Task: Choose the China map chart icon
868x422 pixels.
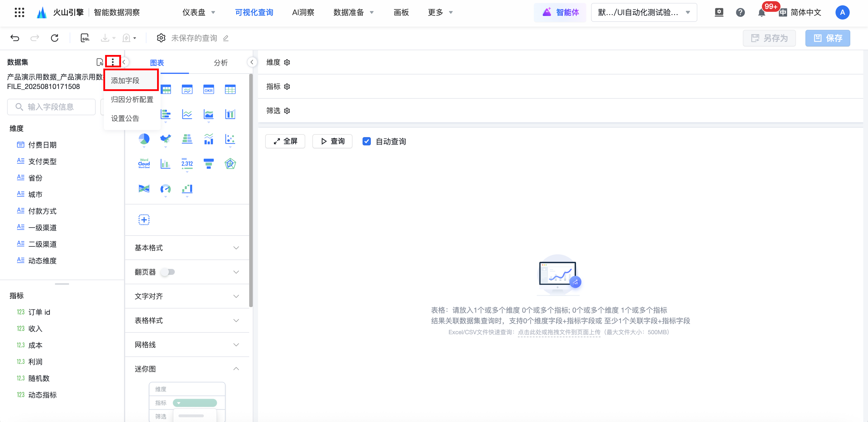Action: pyautogui.click(x=165, y=139)
